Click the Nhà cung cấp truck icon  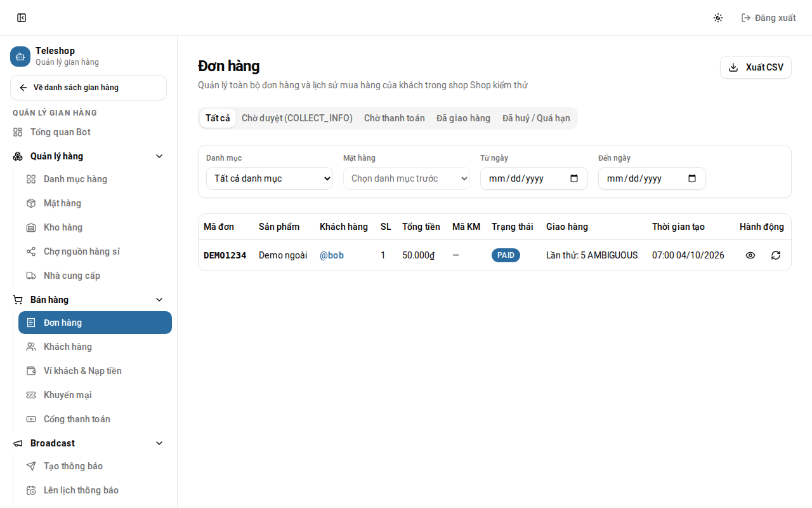tap(31, 276)
